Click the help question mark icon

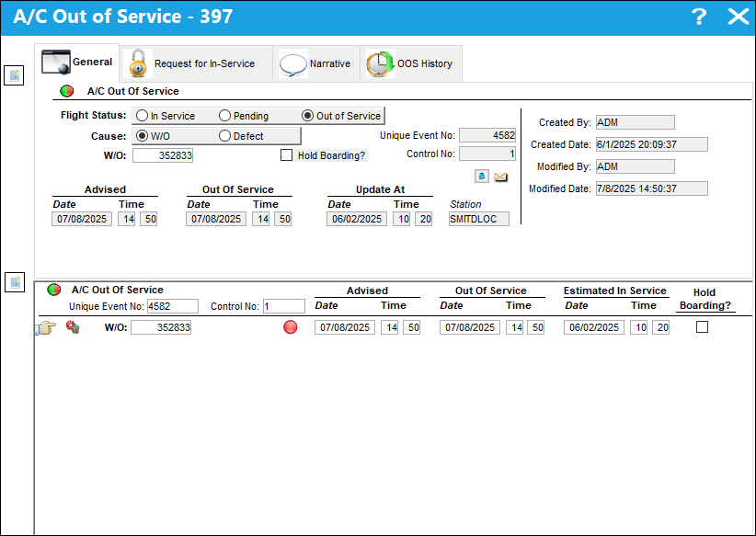tap(699, 17)
